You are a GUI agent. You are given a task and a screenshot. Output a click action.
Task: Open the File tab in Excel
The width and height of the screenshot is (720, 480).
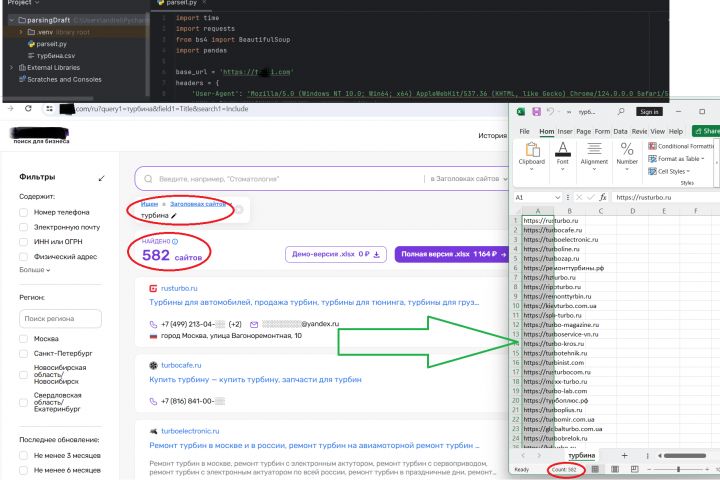click(524, 131)
